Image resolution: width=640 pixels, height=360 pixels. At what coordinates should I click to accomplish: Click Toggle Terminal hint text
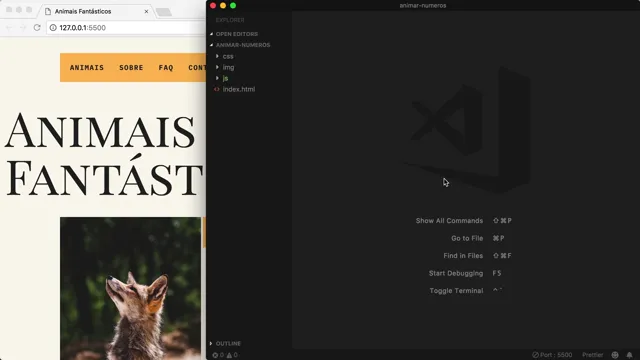tap(456, 291)
